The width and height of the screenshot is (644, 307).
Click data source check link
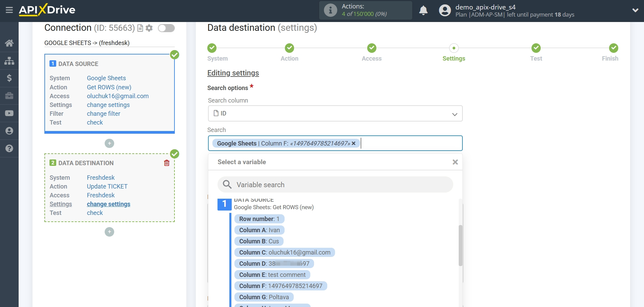coord(95,123)
